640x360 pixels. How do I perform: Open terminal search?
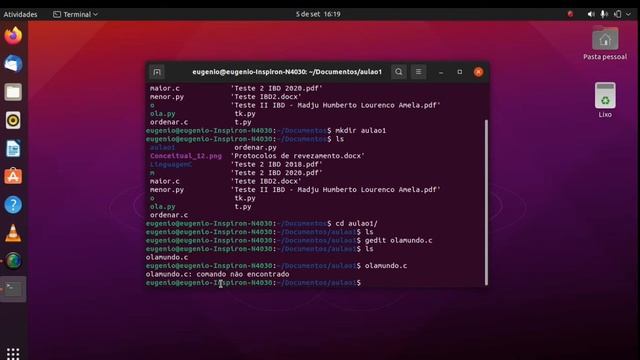tap(399, 72)
